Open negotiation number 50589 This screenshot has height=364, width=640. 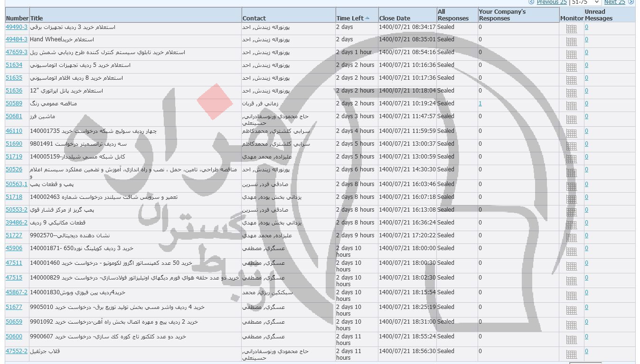pos(14,103)
